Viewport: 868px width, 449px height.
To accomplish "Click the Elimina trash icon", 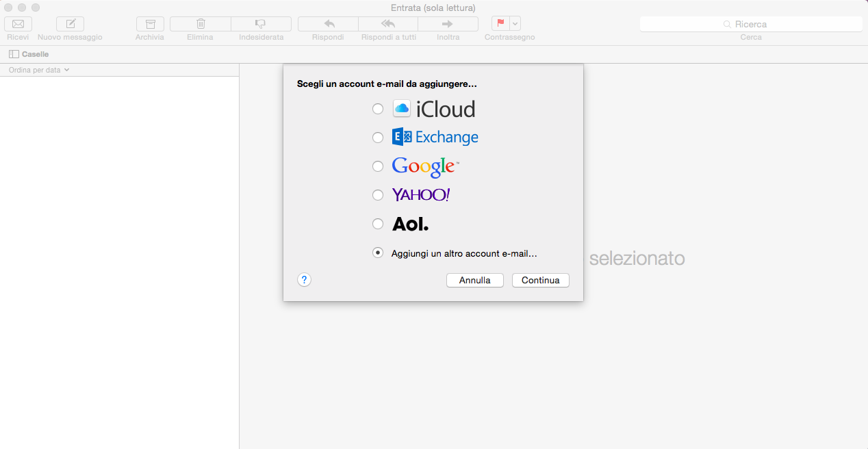I will coord(201,24).
